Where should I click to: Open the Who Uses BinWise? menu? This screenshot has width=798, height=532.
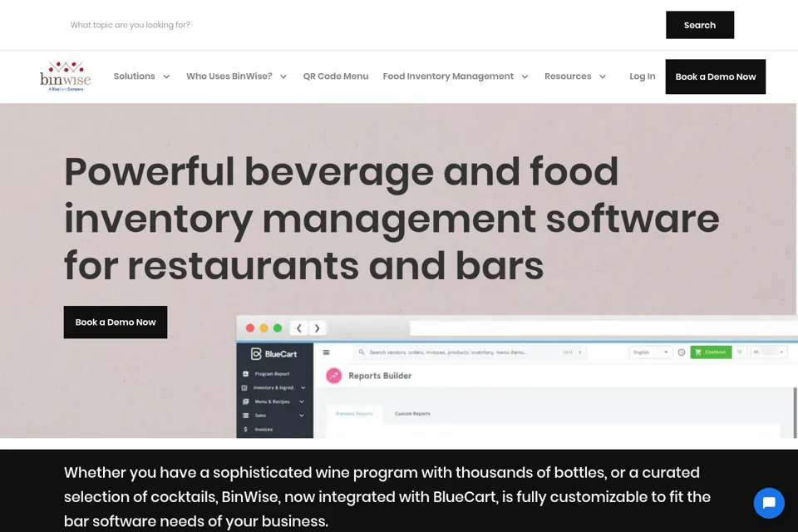[229, 76]
